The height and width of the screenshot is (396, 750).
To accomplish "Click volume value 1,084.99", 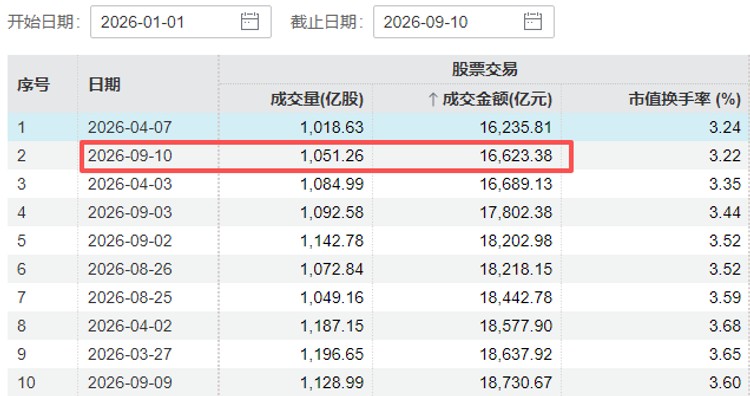I will pyautogui.click(x=332, y=184).
